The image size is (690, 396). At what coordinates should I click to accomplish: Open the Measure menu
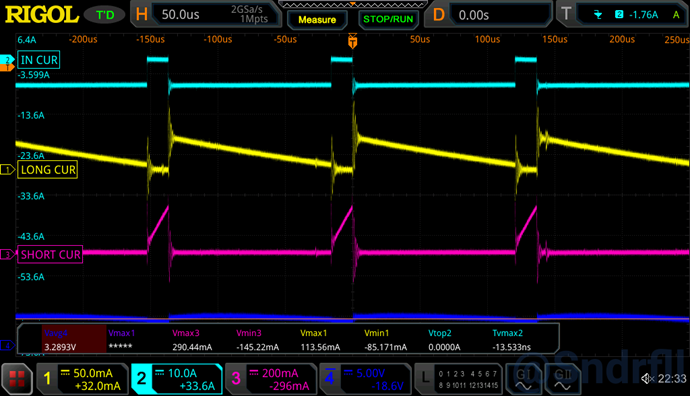317,20
